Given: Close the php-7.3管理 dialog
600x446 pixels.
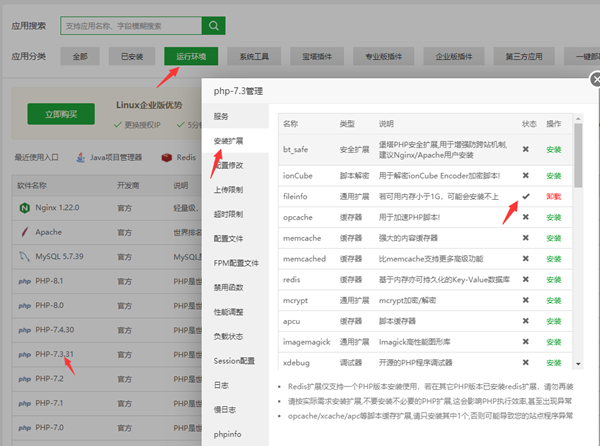Looking at the screenshot, I should pyautogui.click(x=595, y=80).
